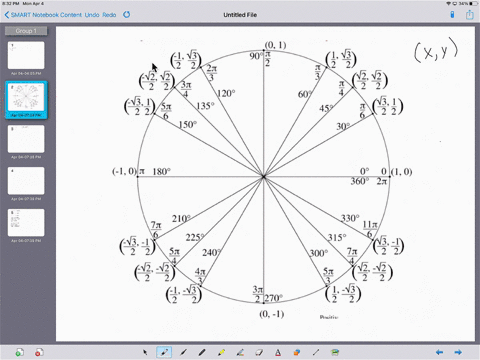
Task: Tap the back chevron beside SMART Notebook Content
Action: [7, 15]
